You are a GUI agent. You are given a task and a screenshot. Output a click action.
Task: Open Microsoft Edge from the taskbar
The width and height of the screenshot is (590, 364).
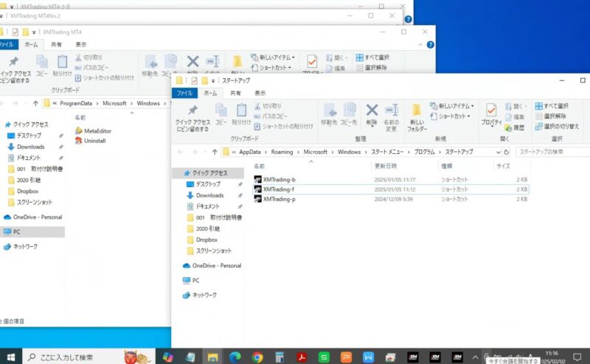tap(235, 357)
